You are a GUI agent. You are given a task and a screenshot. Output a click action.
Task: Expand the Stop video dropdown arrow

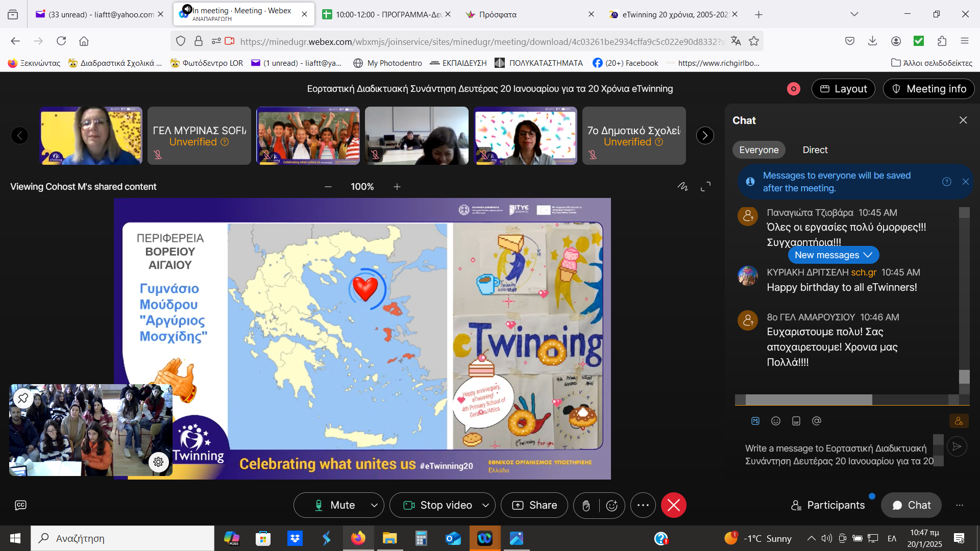[484, 505]
